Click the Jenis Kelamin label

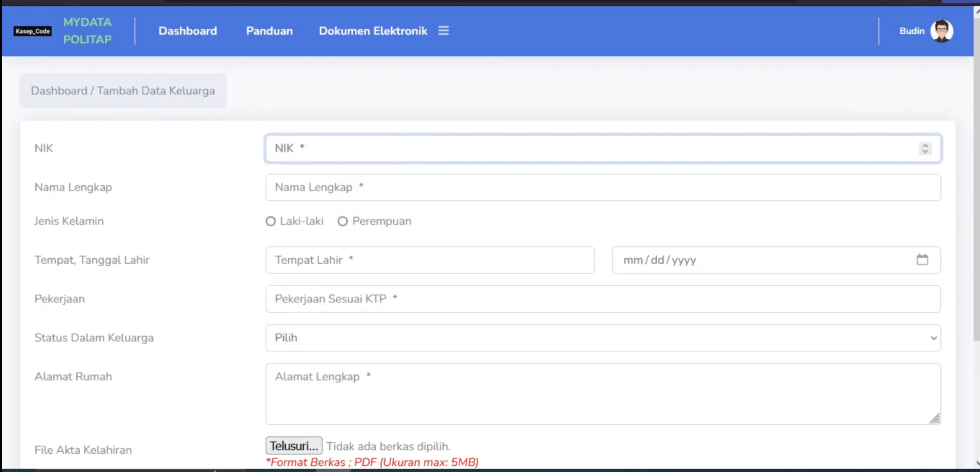pos(69,221)
